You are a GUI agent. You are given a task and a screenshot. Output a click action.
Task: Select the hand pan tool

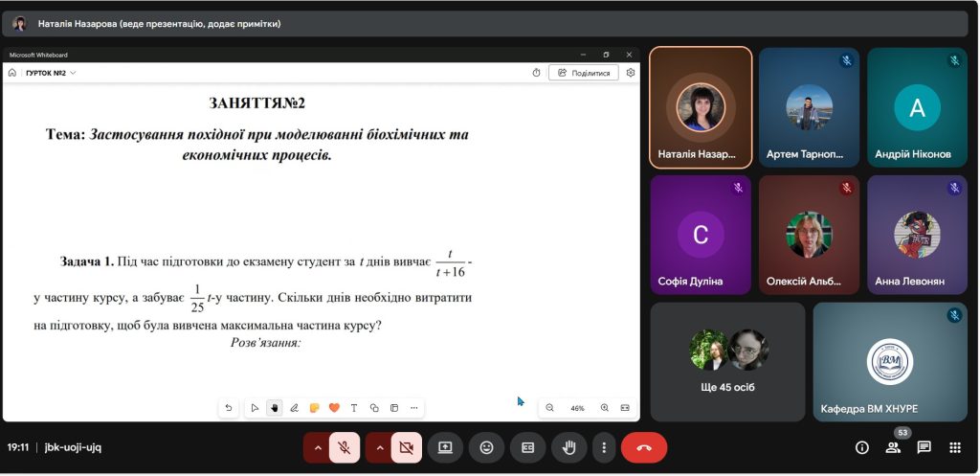coord(274,408)
